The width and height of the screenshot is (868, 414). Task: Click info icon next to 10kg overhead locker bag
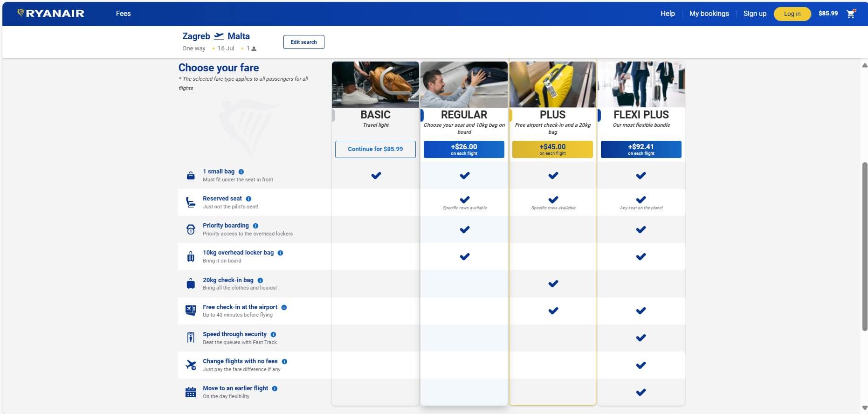280,253
